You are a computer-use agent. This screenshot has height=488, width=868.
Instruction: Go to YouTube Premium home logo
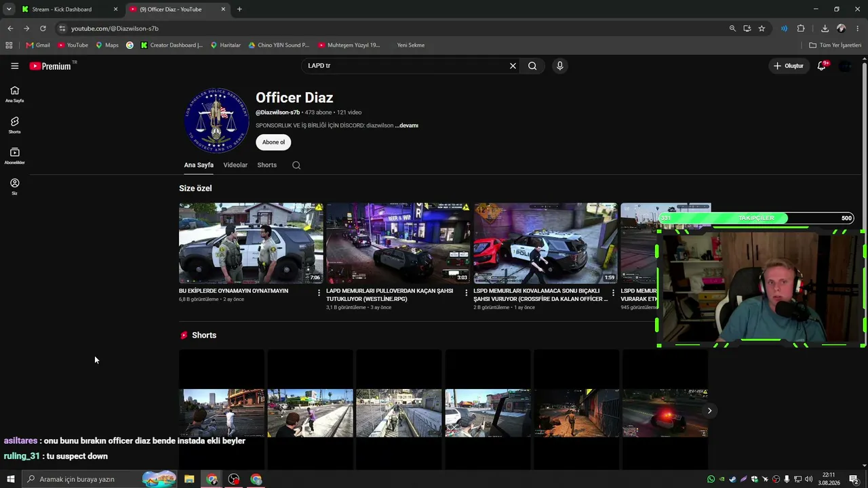(x=50, y=66)
